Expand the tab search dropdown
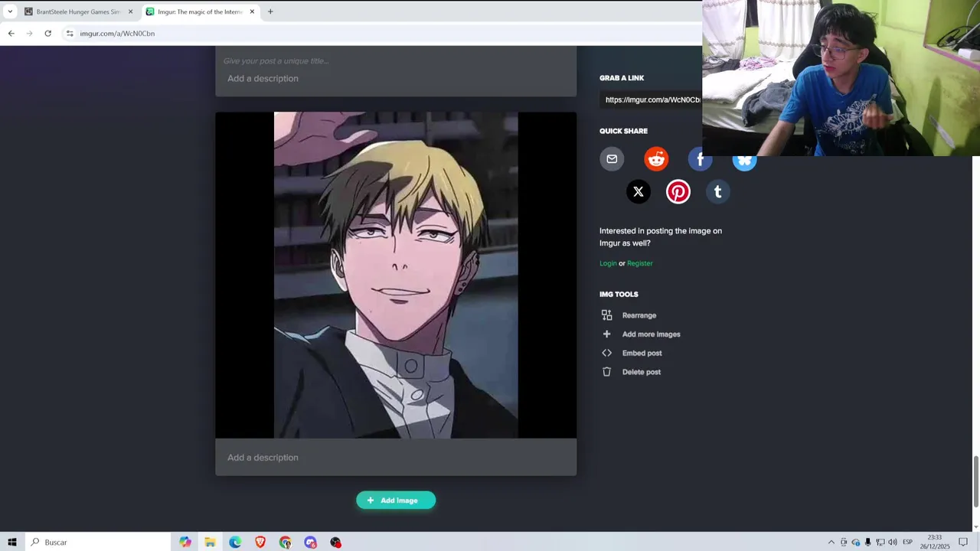The height and width of the screenshot is (551, 980). coord(10,11)
